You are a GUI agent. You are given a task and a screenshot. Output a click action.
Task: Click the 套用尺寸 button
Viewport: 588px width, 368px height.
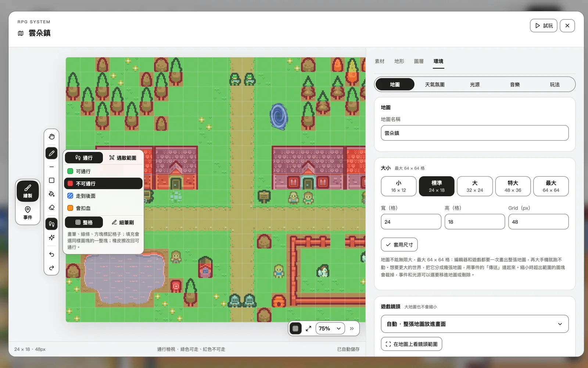(399, 245)
